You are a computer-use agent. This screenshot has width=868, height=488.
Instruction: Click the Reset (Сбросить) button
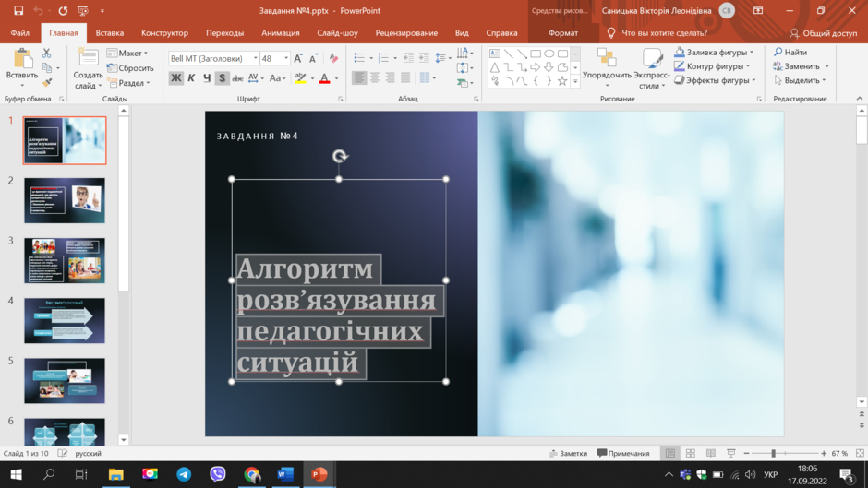[x=130, y=68]
